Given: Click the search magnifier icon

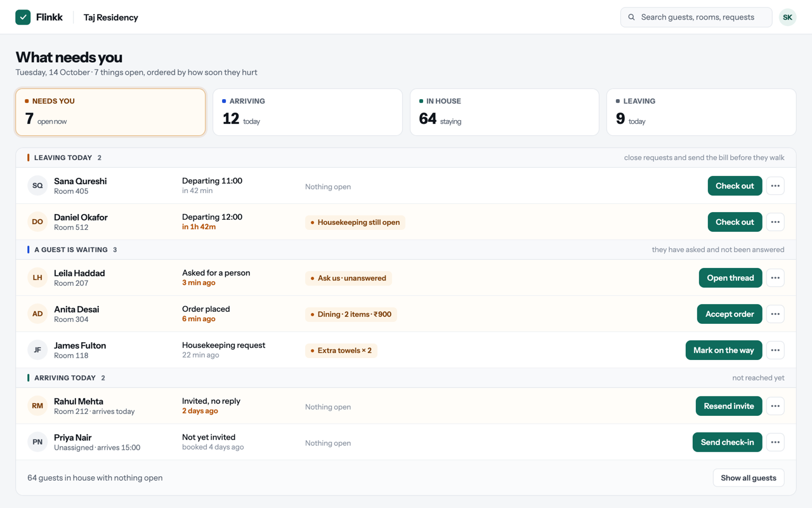Looking at the screenshot, I should [631, 17].
